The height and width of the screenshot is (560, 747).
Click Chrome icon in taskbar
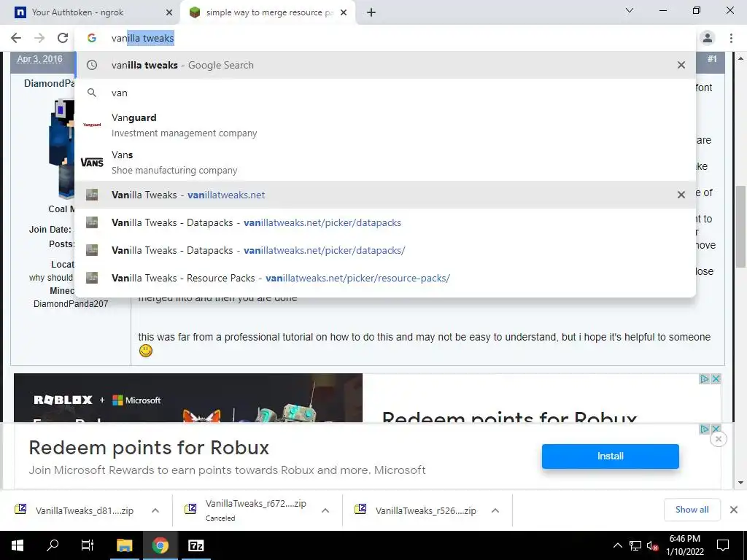pos(160,545)
